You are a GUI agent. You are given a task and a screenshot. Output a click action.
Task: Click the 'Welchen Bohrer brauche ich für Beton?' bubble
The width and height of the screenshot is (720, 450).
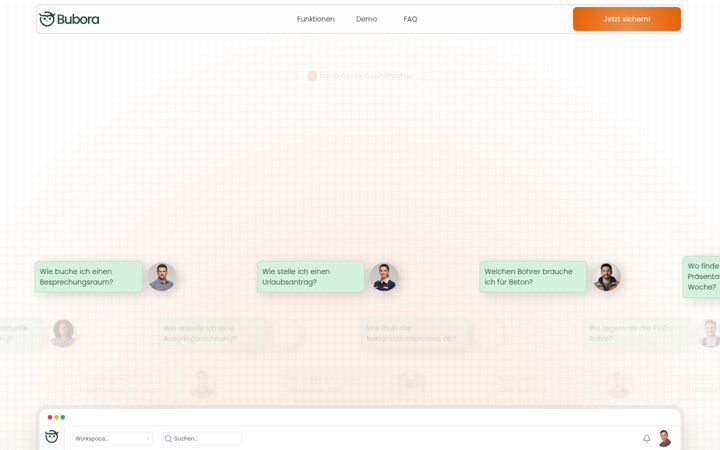[533, 277]
